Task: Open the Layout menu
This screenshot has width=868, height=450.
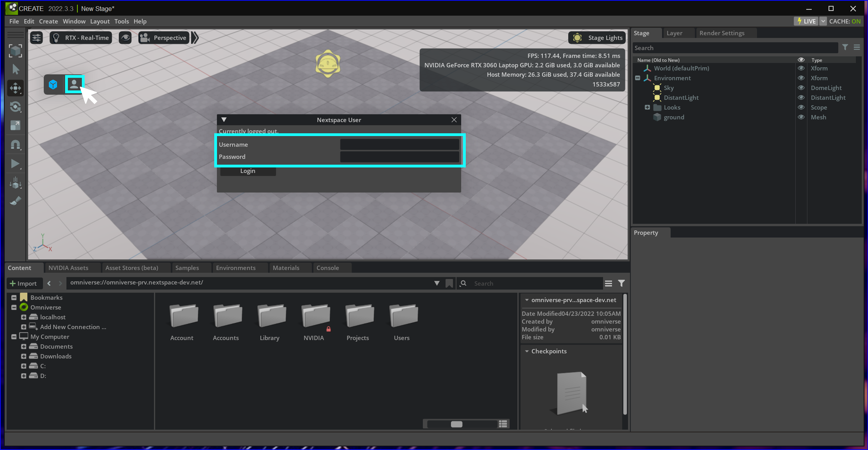Action: point(100,21)
